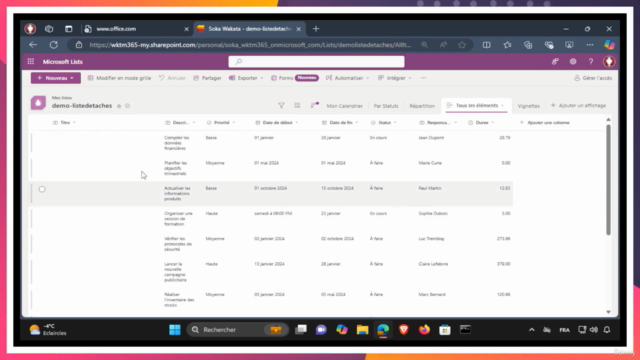The width and height of the screenshot is (640, 360).
Task: Open Brave browser from the taskbar
Action: [x=404, y=330]
